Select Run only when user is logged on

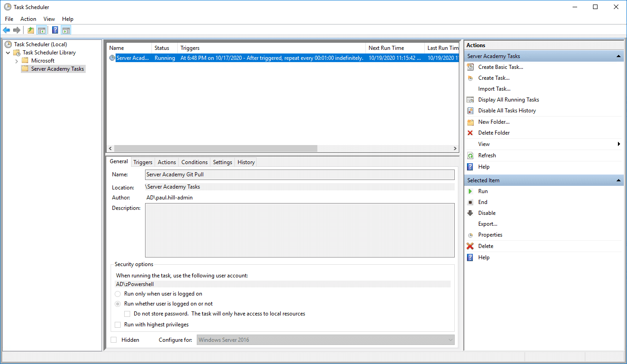118,294
